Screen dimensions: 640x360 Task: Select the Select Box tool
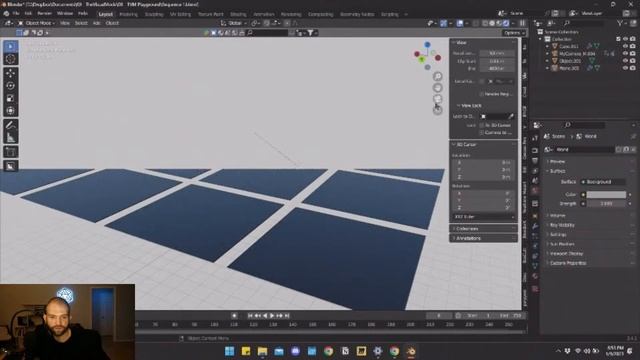pos(11,47)
